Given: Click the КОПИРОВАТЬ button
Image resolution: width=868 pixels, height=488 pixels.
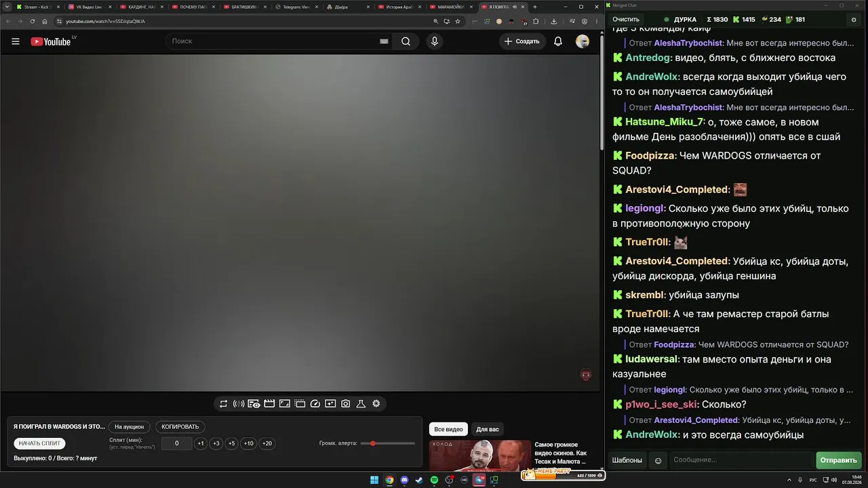Looking at the screenshot, I should 180,427.
